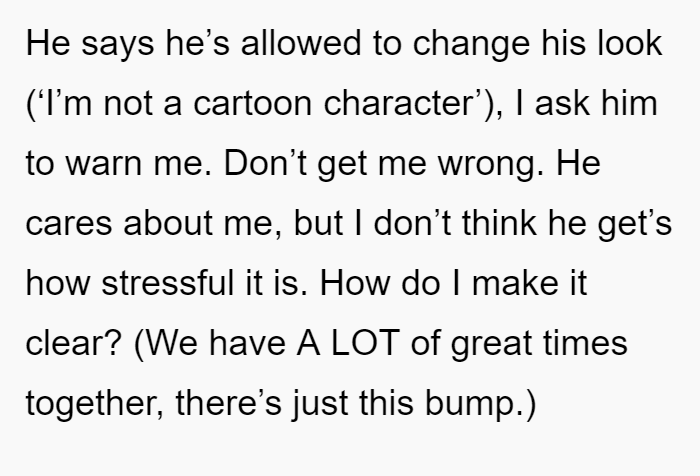The image size is (700, 476).
Task: Click the word "there's" on last line
Action: (229, 402)
